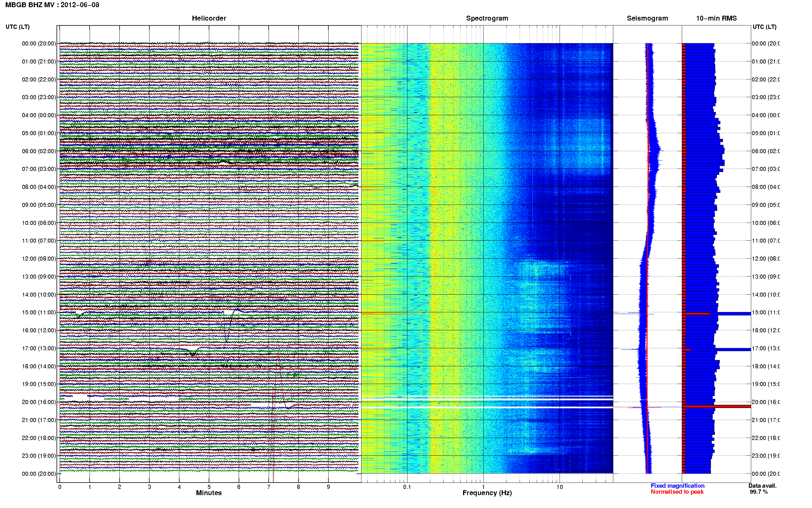Click the '10-min RMS' panel heading
Image resolution: width=812 pixels, height=508 pixels.
click(716, 18)
